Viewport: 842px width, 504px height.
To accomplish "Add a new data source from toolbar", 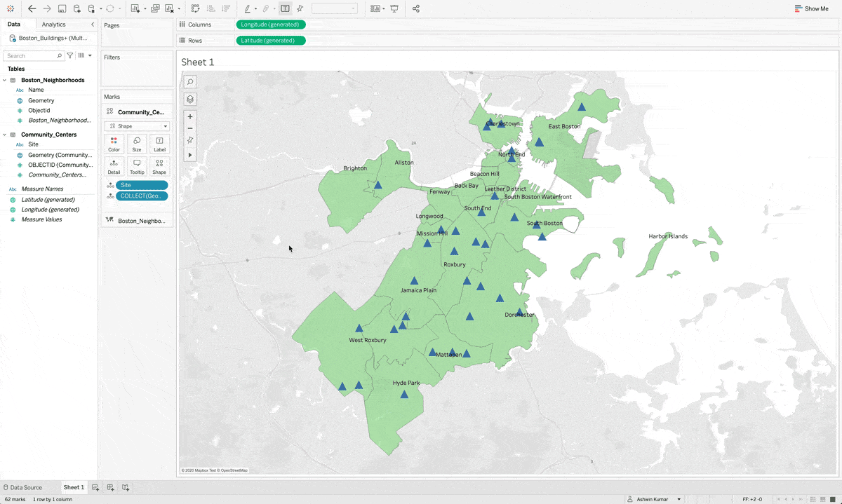I will click(76, 8).
